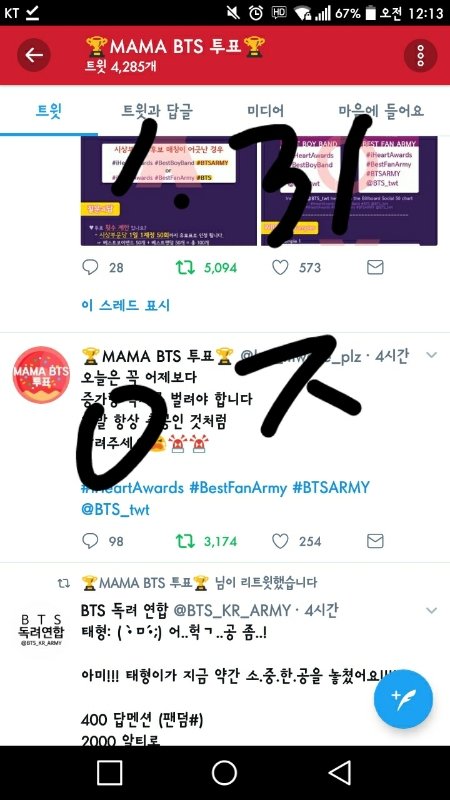
Task: Tap the compose tweet floating button
Action: (x=403, y=699)
